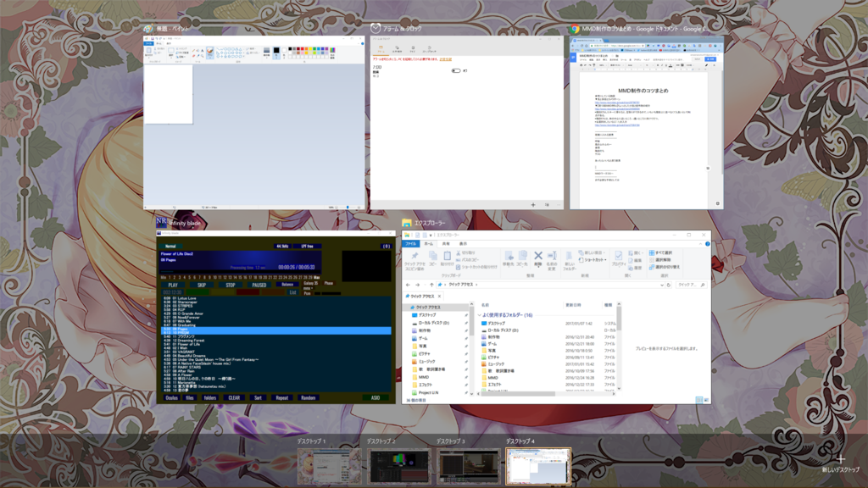Switch Explorer to details view icon
Viewport: 868px width, 488px height.
(x=699, y=400)
